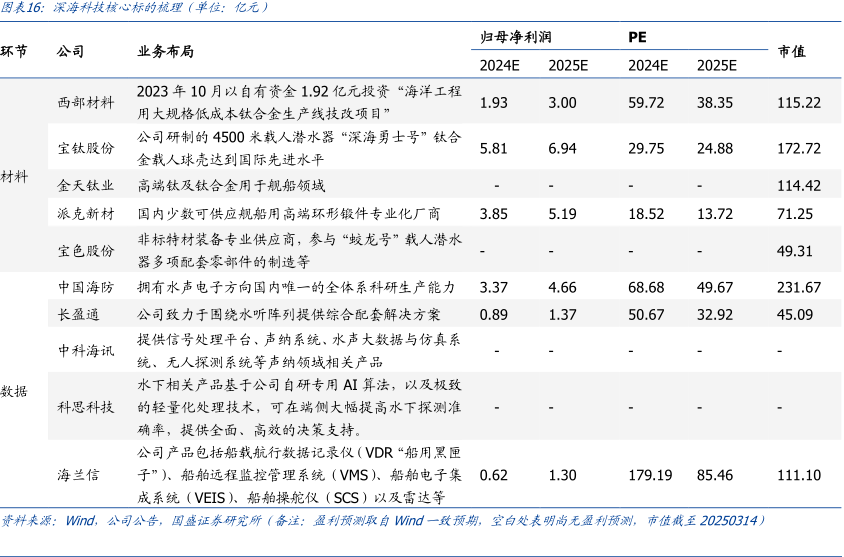Click the 数据 segment label

pyautogui.click(x=14, y=391)
